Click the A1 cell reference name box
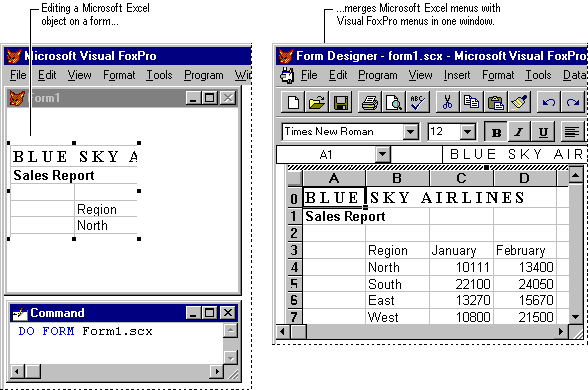The image size is (588, 390). click(326, 154)
